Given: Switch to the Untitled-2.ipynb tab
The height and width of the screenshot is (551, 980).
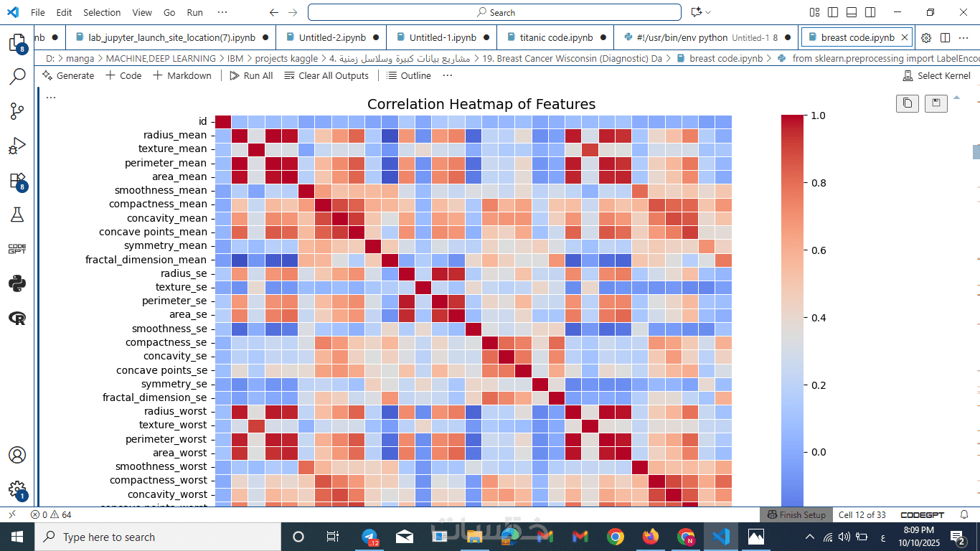Looking at the screenshot, I should 332,37.
